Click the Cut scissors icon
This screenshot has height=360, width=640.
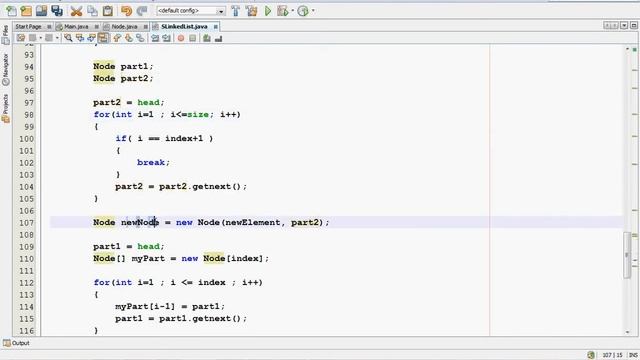76,11
